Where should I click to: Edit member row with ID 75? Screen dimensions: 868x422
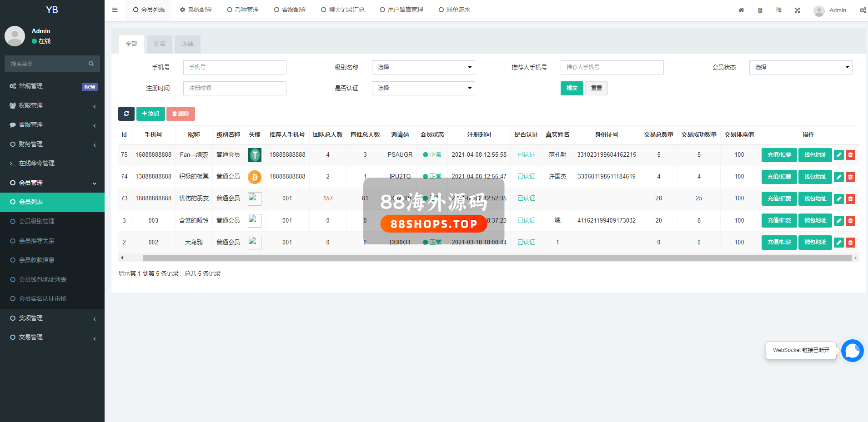point(839,155)
